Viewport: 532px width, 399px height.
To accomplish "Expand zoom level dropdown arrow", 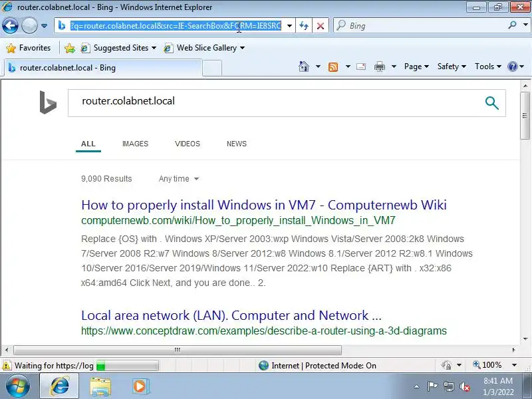I will point(514,365).
